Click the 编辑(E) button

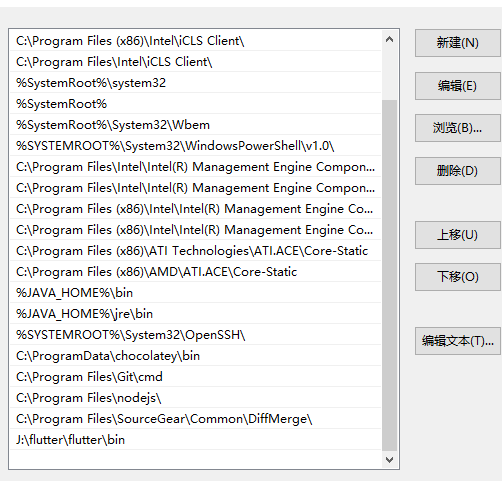(458, 86)
